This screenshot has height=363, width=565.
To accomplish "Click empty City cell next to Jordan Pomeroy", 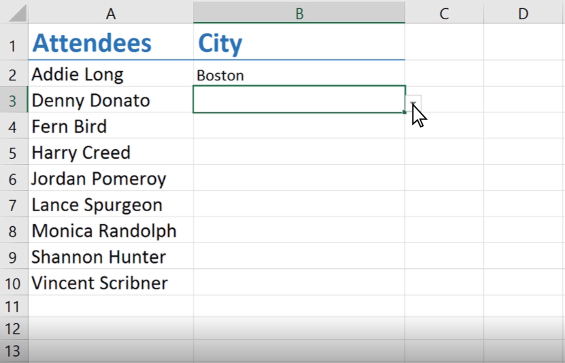I will tap(299, 178).
